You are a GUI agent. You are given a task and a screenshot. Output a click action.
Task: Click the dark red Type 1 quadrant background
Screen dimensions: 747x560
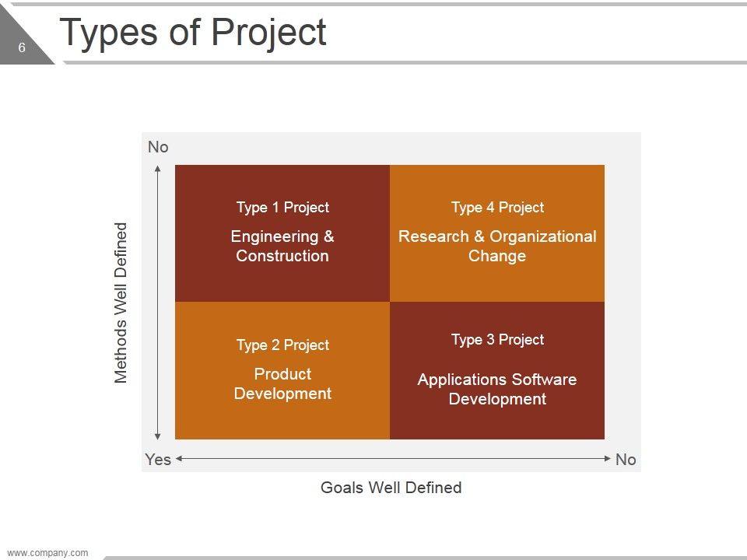pyautogui.click(x=202, y=280)
